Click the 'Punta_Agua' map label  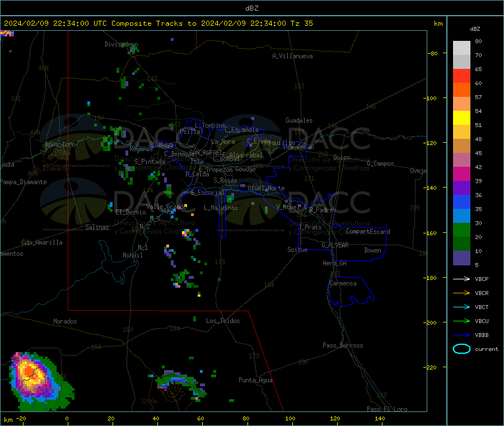255,381
